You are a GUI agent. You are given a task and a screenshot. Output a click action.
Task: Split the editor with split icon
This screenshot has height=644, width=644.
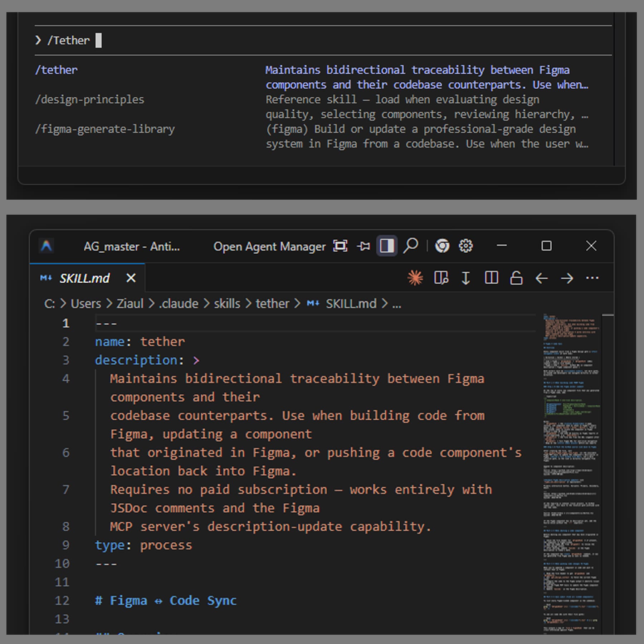[491, 278]
